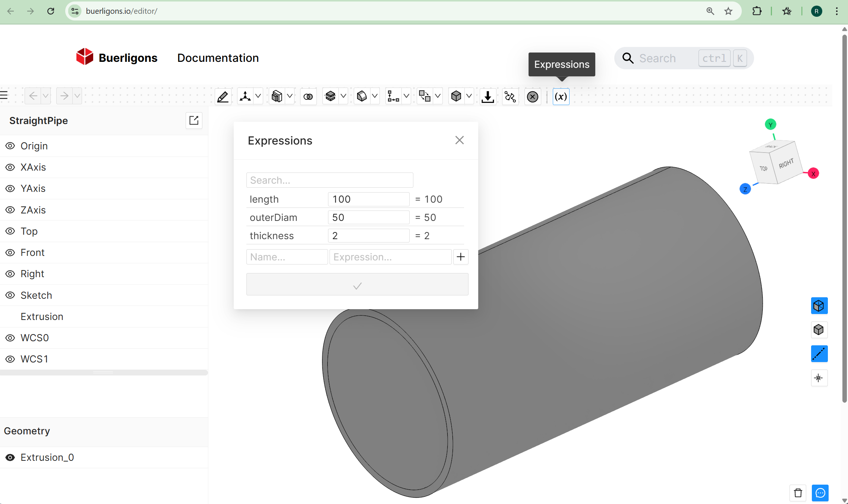Toggle Extrusion_0 geometry visibility
Viewport: 848px width, 504px height.
(x=10, y=457)
